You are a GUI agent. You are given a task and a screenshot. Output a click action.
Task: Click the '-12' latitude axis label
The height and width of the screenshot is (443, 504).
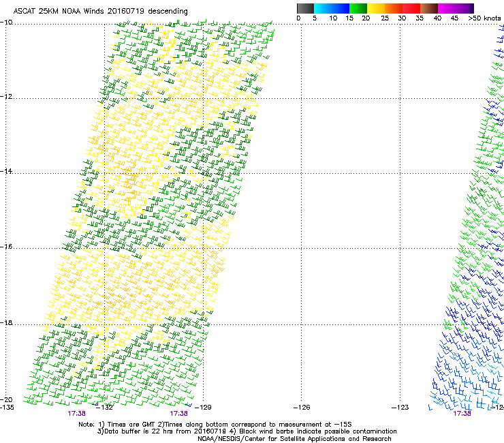pos(6,97)
